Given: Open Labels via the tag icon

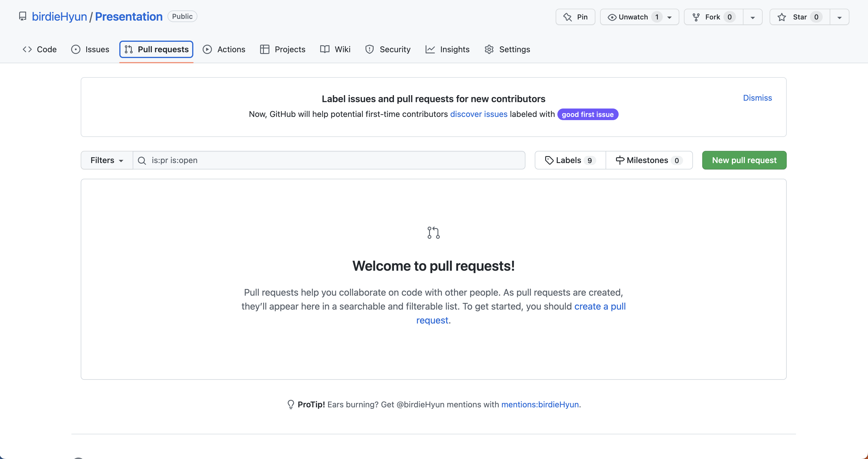Looking at the screenshot, I should tap(549, 160).
